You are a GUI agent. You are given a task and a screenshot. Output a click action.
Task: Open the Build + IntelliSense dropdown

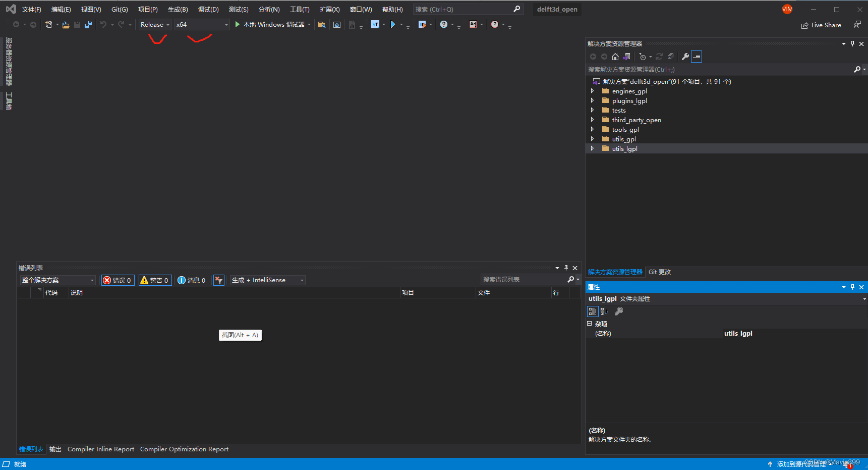268,280
